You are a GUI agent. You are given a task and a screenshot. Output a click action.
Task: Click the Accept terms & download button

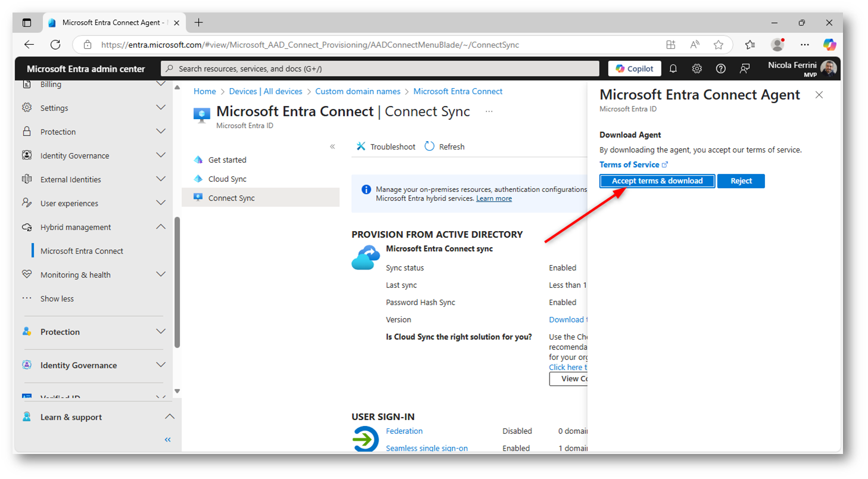pyautogui.click(x=657, y=181)
